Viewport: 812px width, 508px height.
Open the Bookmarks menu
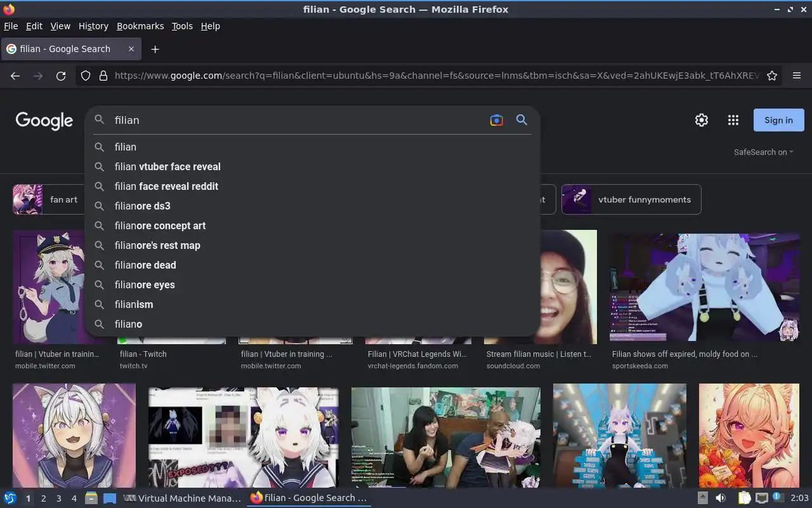tap(140, 26)
